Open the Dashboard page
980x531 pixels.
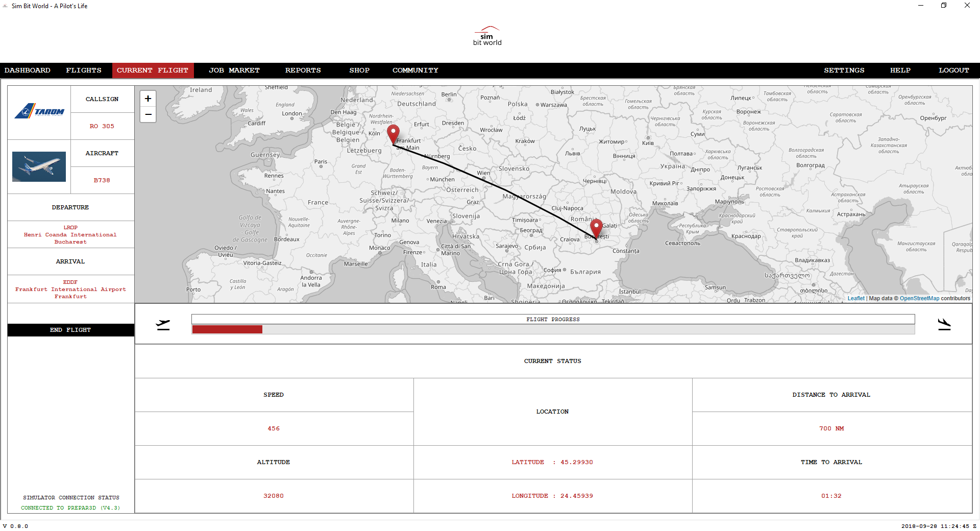click(27, 70)
